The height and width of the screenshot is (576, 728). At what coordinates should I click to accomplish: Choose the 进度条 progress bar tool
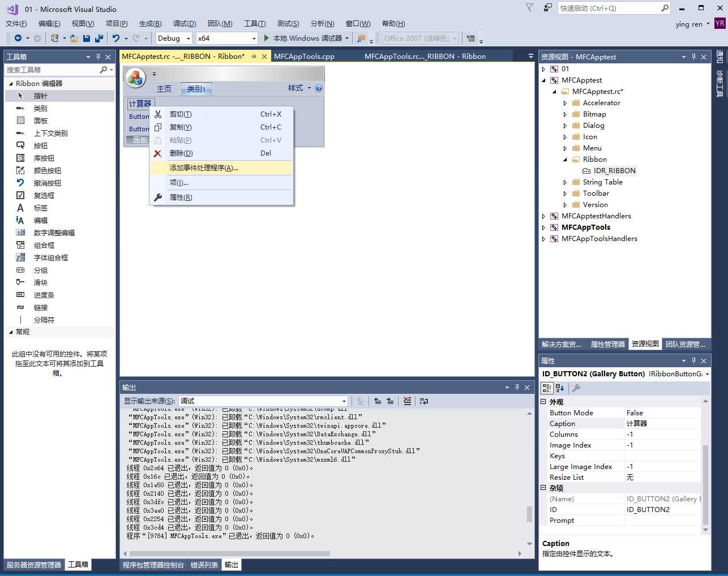[x=59, y=295]
